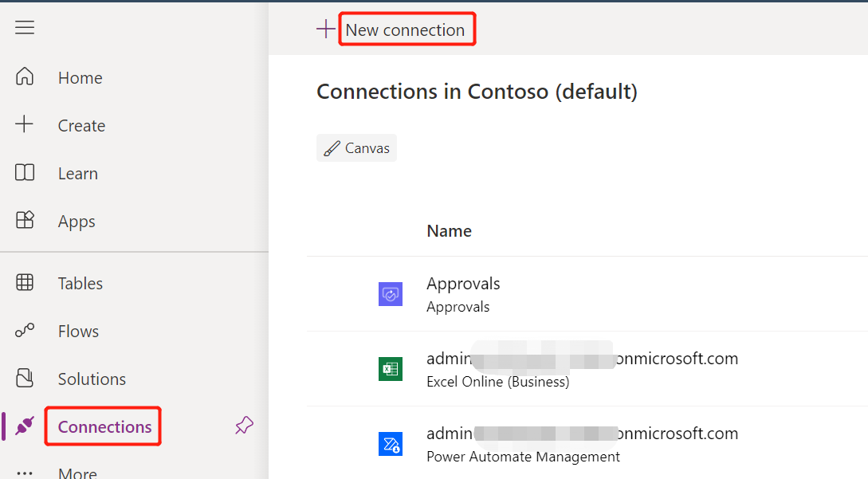This screenshot has height=479, width=868.
Task: Pin the Connections item using the pin icon
Action: 244,426
